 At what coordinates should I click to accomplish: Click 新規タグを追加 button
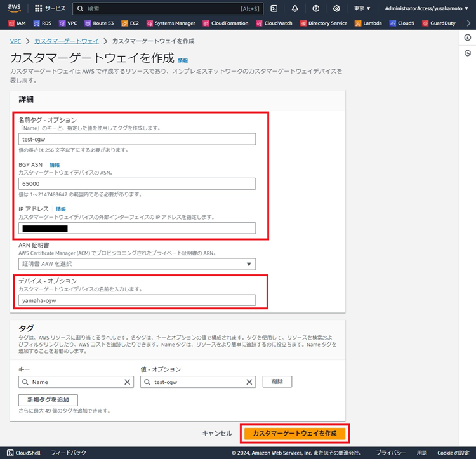click(x=48, y=400)
